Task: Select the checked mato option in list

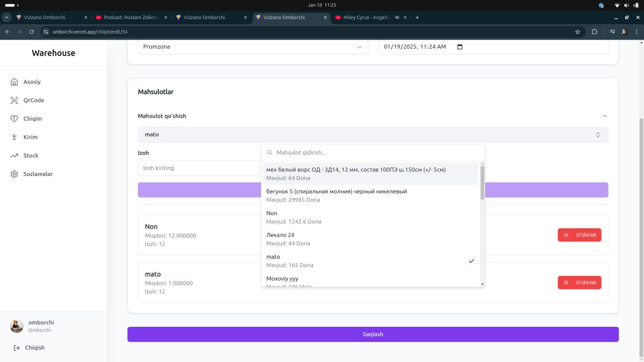Action: [x=370, y=260]
